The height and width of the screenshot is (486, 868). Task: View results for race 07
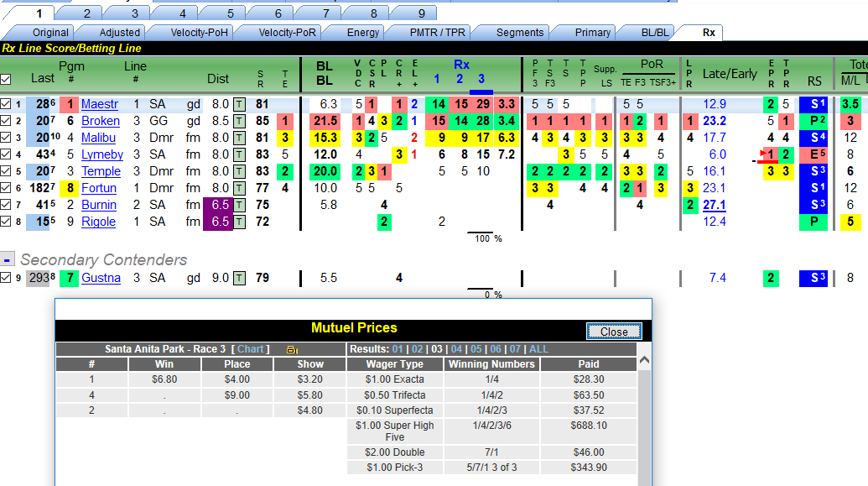point(515,349)
